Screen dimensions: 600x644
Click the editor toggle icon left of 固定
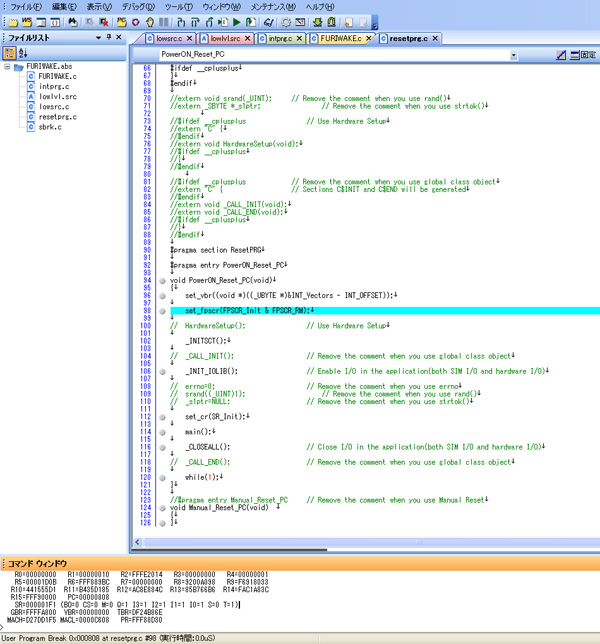click(561, 55)
